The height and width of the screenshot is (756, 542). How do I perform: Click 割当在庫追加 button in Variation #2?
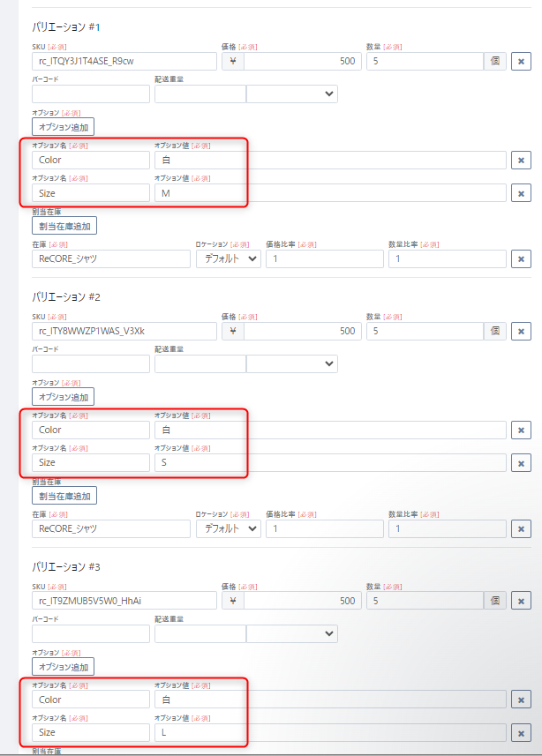[64, 496]
